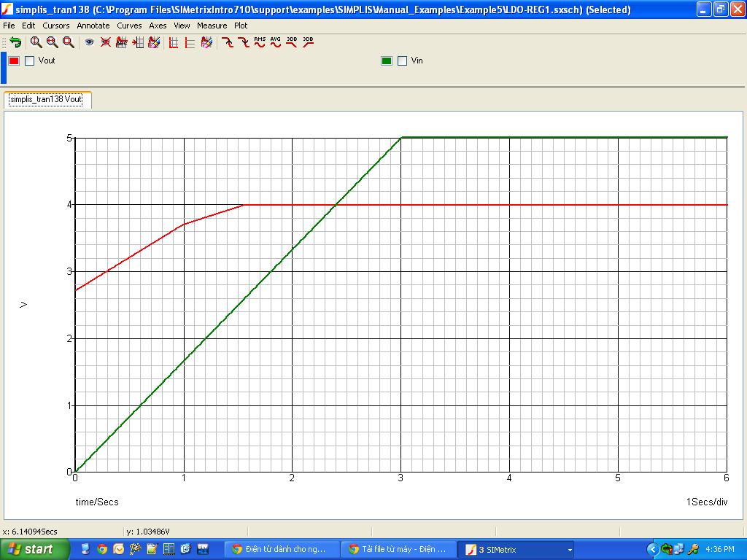
Task: Click the RMS measurement icon
Action: (260, 42)
